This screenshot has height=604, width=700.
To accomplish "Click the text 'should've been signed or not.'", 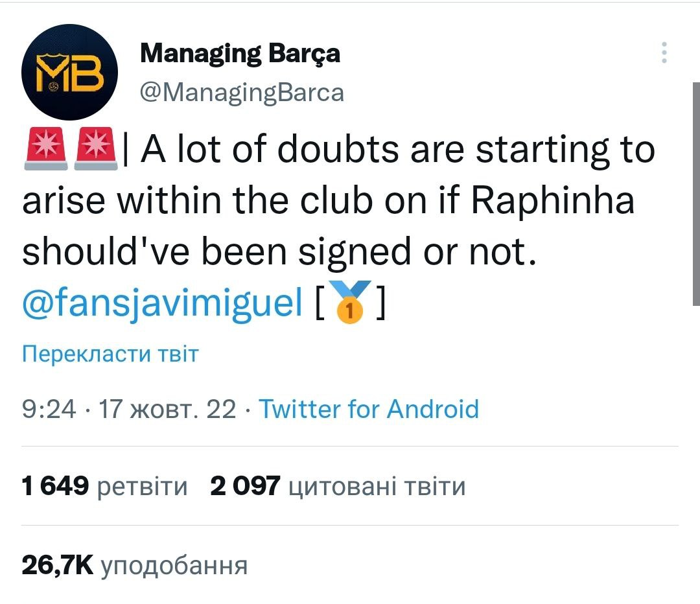I will click(x=280, y=252).
